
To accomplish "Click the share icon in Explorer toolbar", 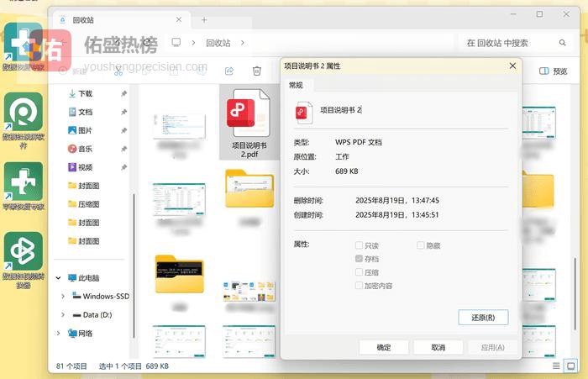I will click(229, 71).
